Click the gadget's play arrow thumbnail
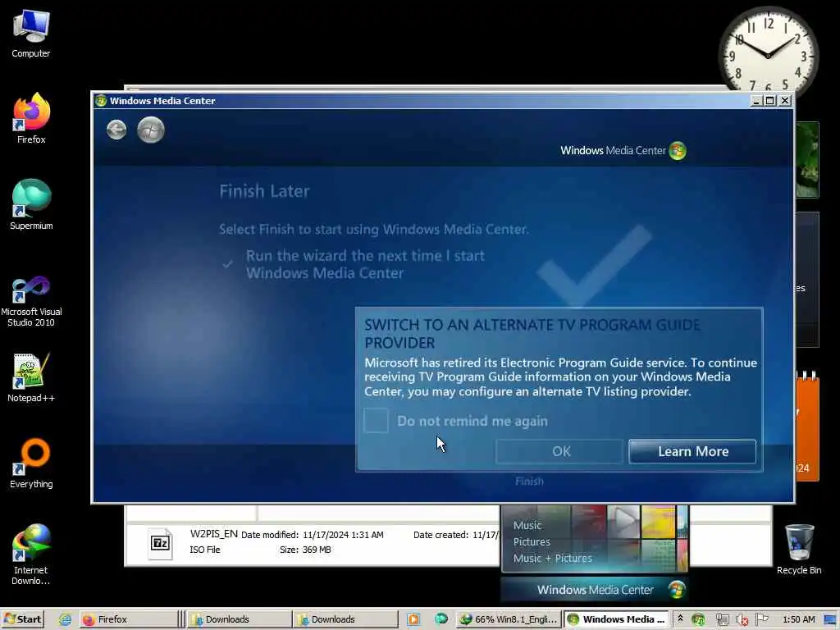Viewport: 840px width, 630px height. [623, 521]
